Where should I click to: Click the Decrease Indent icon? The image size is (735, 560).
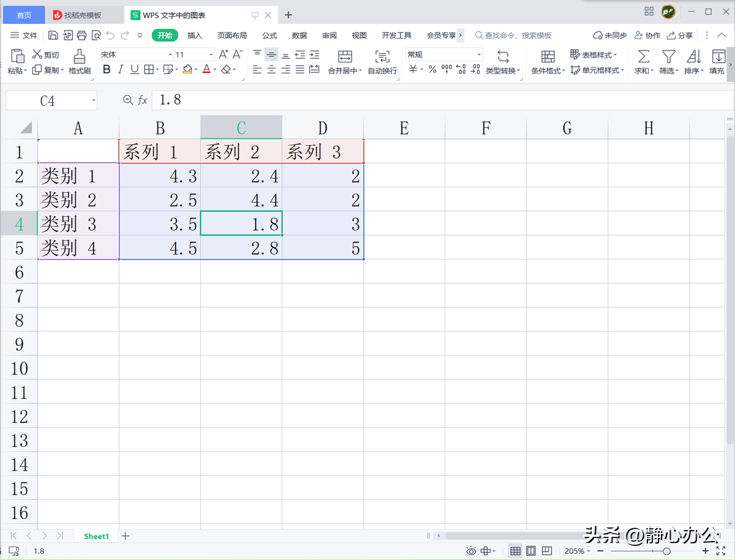[300, 54]
